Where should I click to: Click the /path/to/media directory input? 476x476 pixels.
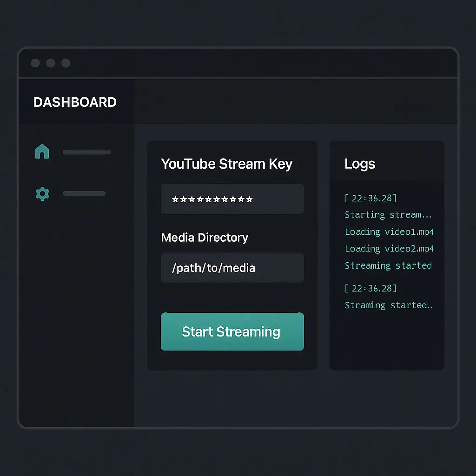232,268
